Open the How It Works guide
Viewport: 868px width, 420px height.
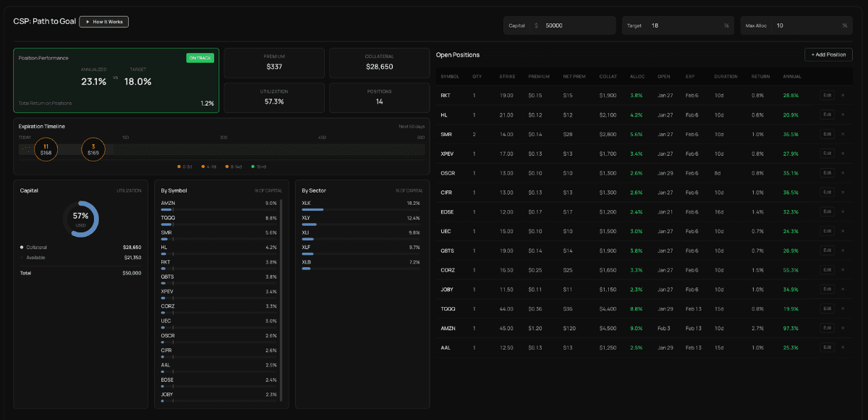[104, 22]
